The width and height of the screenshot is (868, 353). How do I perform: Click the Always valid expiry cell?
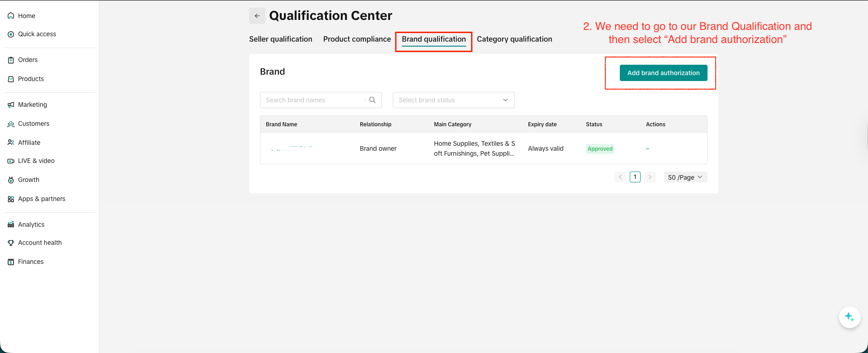[x=546, y=148]
